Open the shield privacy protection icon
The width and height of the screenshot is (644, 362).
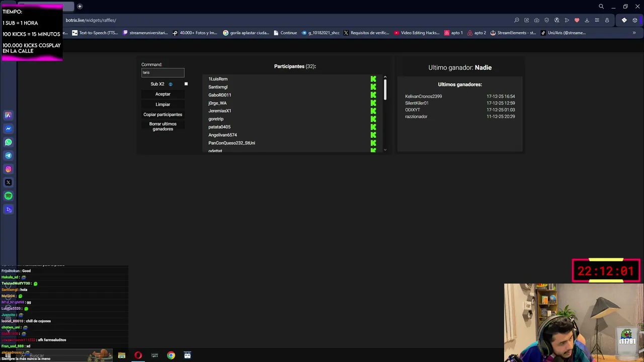[x=547, y=20]
